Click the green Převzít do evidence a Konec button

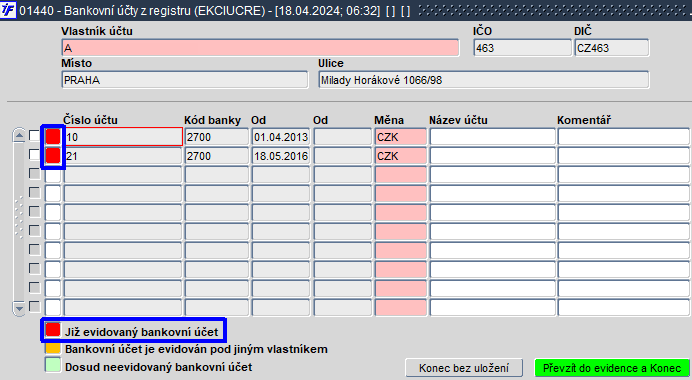(612, 368)
